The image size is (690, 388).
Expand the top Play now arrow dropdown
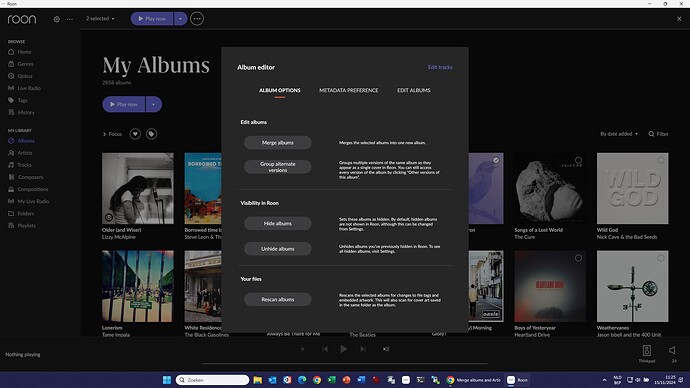[180, 19]
